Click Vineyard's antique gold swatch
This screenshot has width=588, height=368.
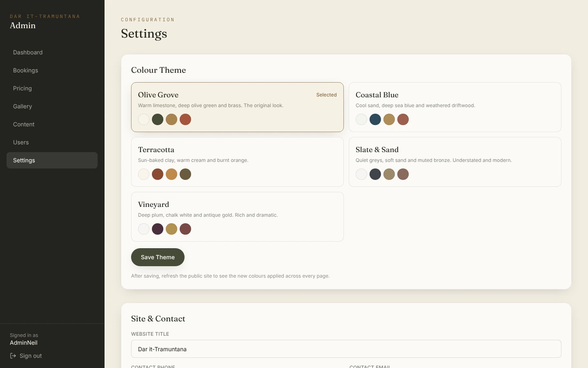(x=171, y=229)
